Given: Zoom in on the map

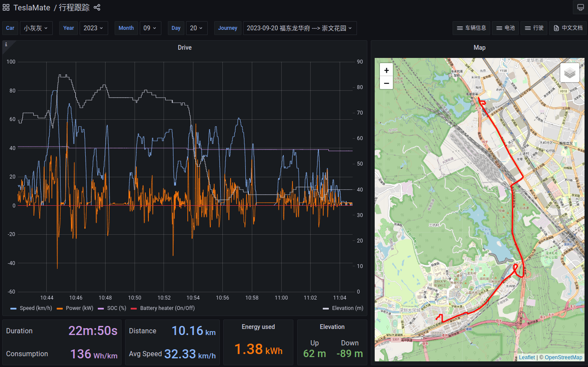Looking at the screenshot, I should click(x=386, y=70).
